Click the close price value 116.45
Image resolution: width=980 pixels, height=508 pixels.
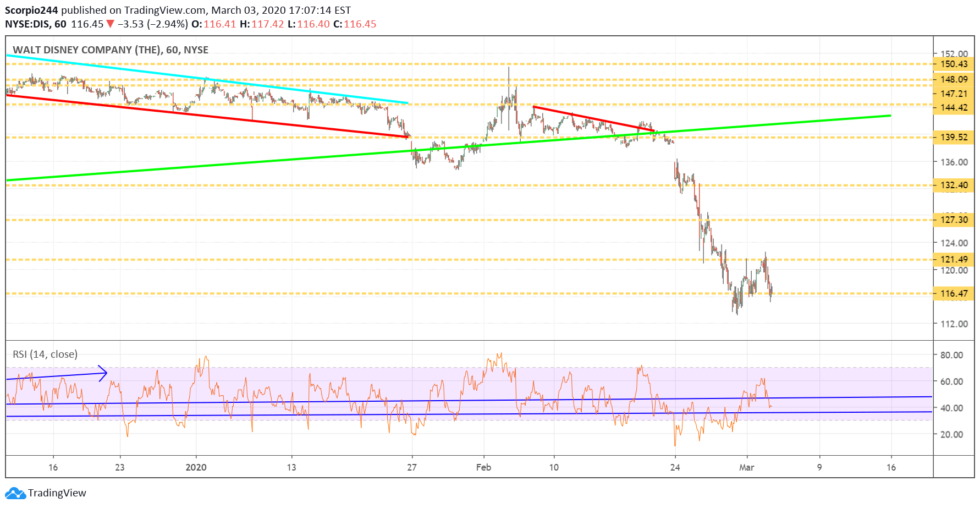[360, 24]
